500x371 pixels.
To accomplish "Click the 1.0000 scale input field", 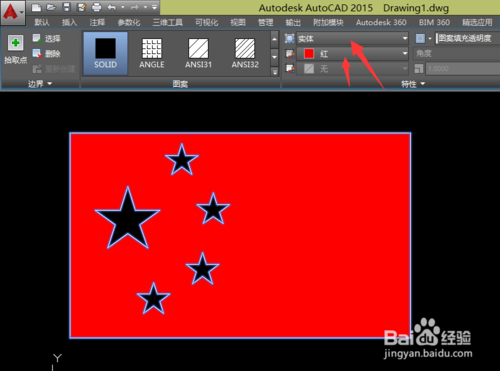I will (463, 69).
